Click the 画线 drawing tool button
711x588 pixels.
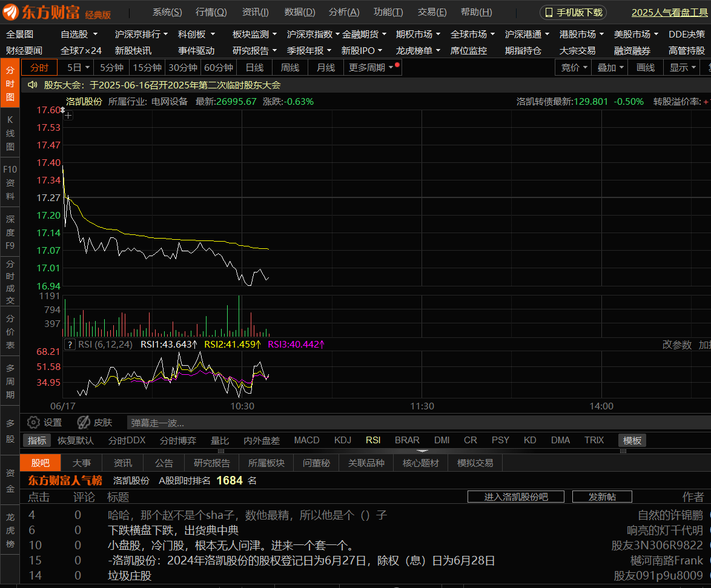[646, 68]
